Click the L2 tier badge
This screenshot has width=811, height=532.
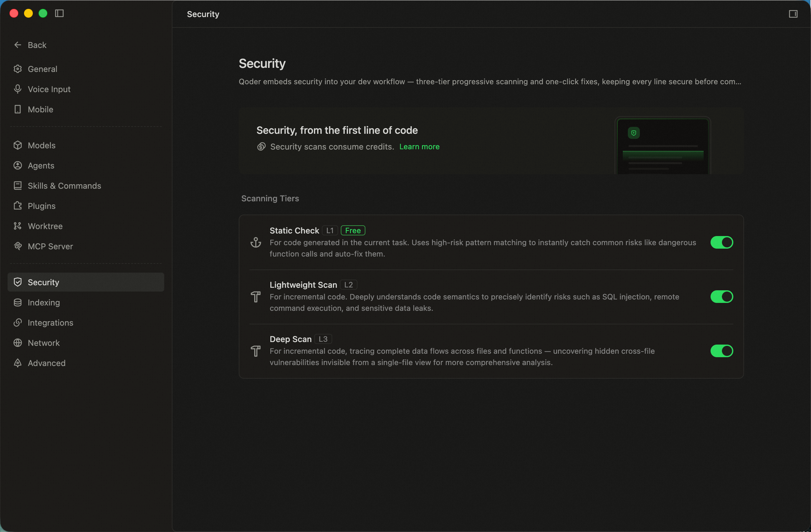click(x=349, y=285)
